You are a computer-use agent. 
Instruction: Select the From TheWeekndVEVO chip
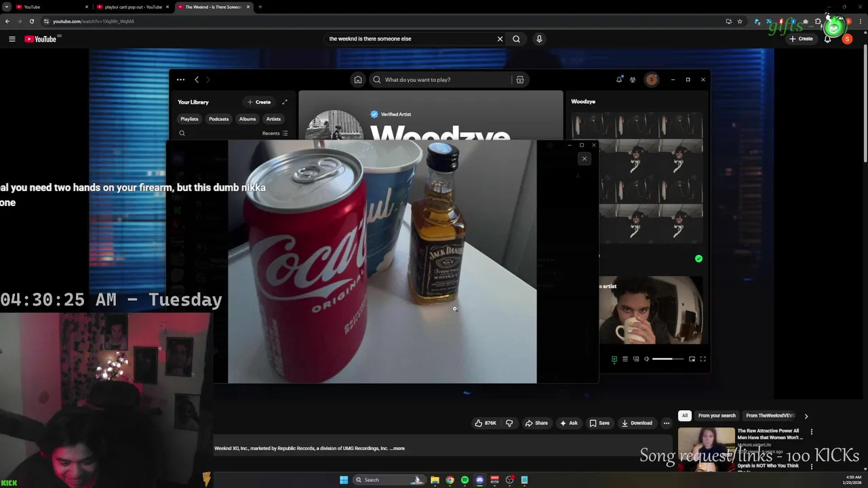point(770,415)
